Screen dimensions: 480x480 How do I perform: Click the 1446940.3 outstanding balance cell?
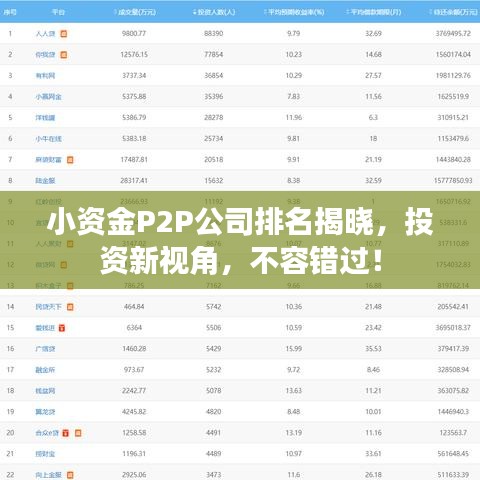[453, 412]
